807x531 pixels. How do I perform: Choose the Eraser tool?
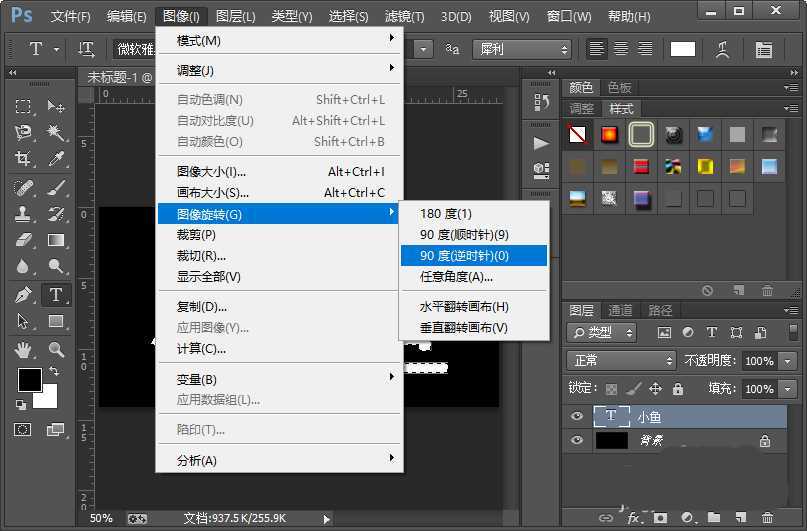point(24,240)
